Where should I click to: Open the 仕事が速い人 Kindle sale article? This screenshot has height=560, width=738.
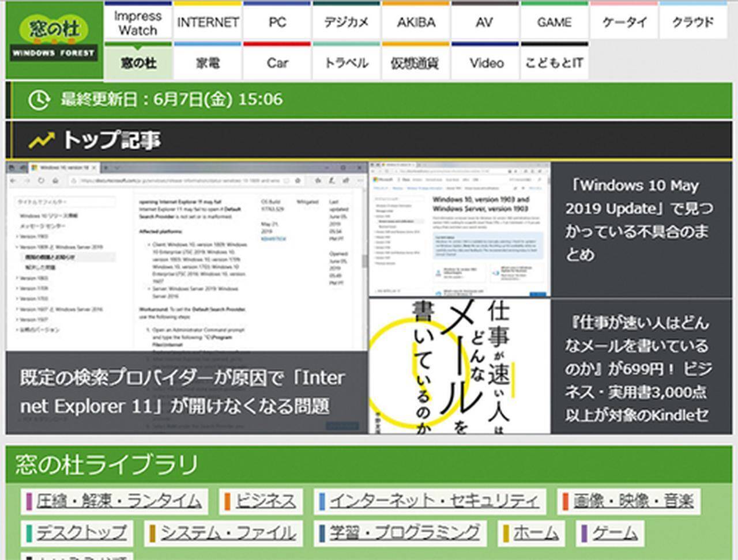638,369
